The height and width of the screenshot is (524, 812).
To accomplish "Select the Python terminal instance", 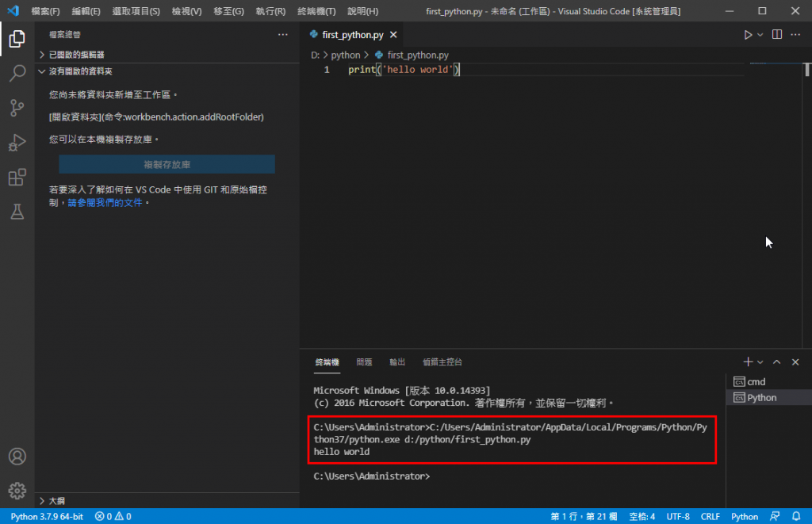I will point(769,398).
